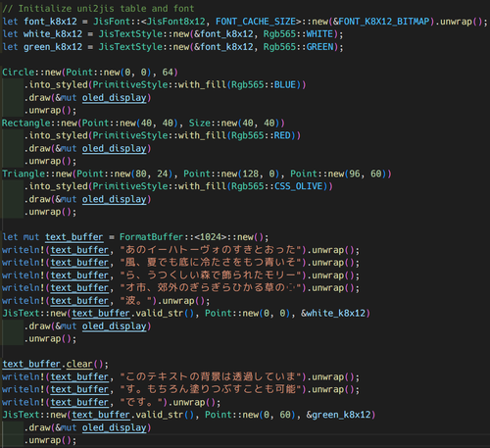This screenshot has width=490, height=448.
Task: Select the Rgb565::WHITE color constant
Action: tap(298, 34)
